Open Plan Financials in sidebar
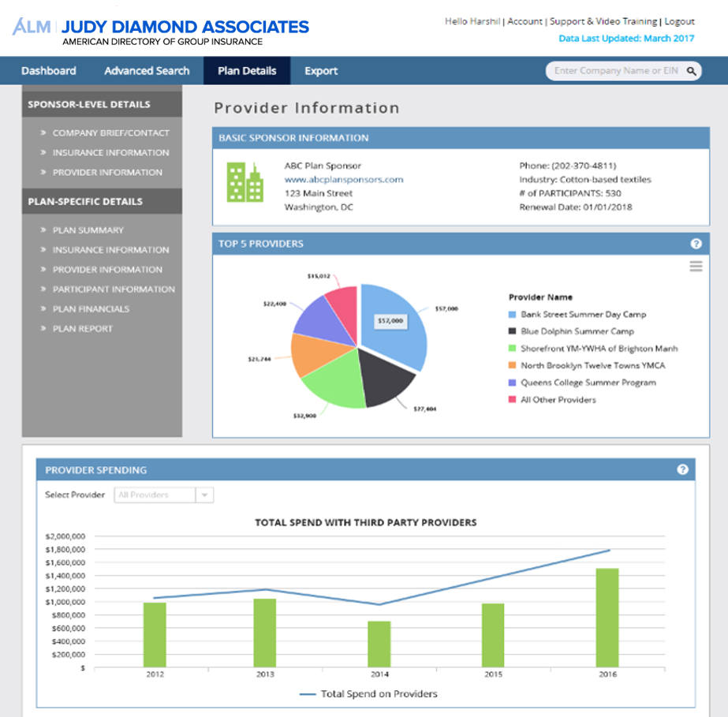728x717 pixels. tap(91, 309)
